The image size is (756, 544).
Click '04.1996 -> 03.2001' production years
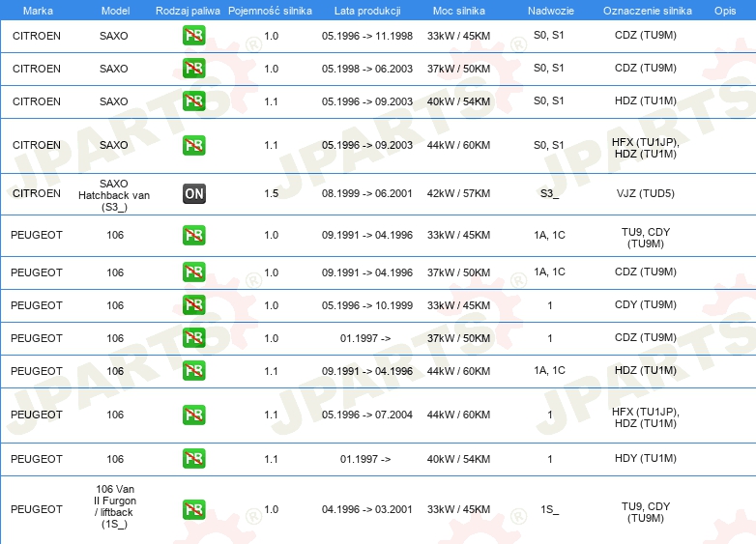point(367,509)
